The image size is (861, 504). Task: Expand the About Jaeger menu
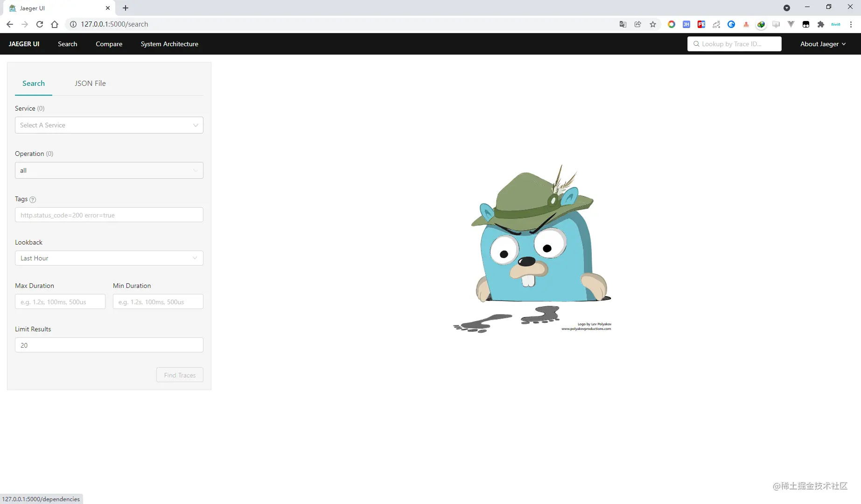click(x=823, y=44)
